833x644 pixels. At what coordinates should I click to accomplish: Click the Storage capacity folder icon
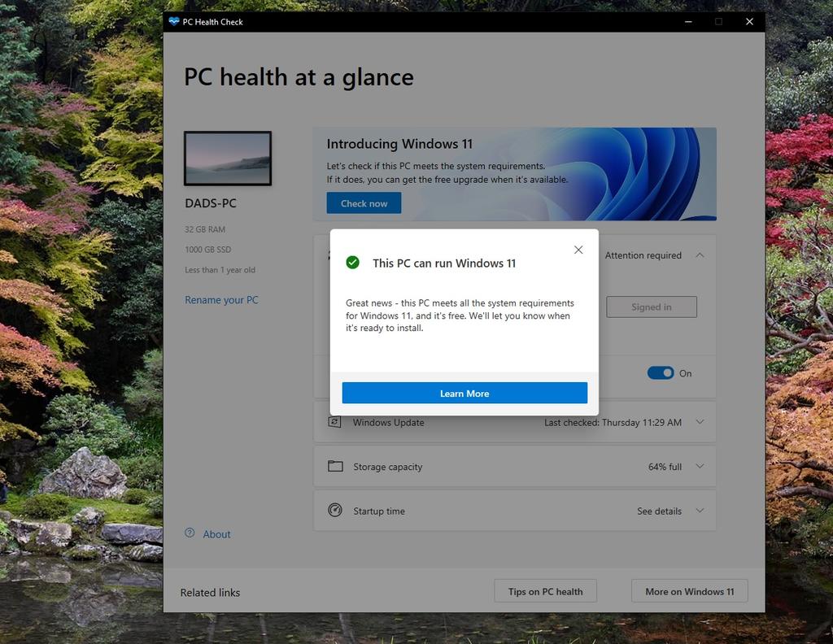[x=335, y=466]
